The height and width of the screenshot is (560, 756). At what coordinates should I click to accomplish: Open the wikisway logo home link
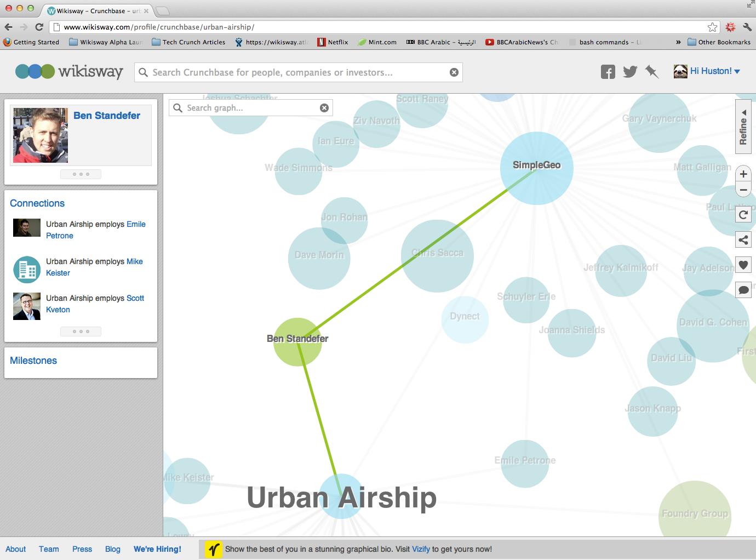click(69, 72)
